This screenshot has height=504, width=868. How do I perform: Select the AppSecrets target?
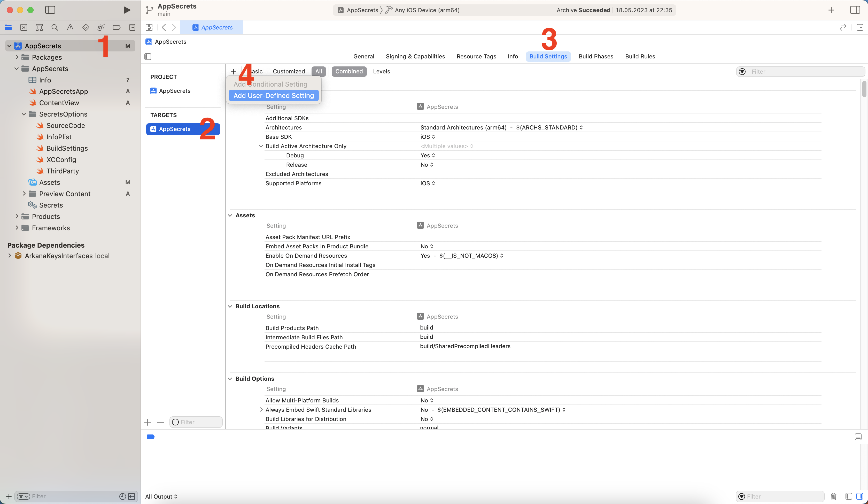coord(183,129)
